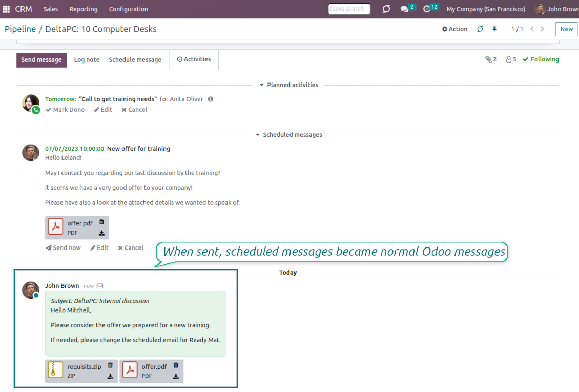This screenshot has height=392, width=579.
Task: Download offer.pdf in John Brown's message
Action: (x=176, y=377)
